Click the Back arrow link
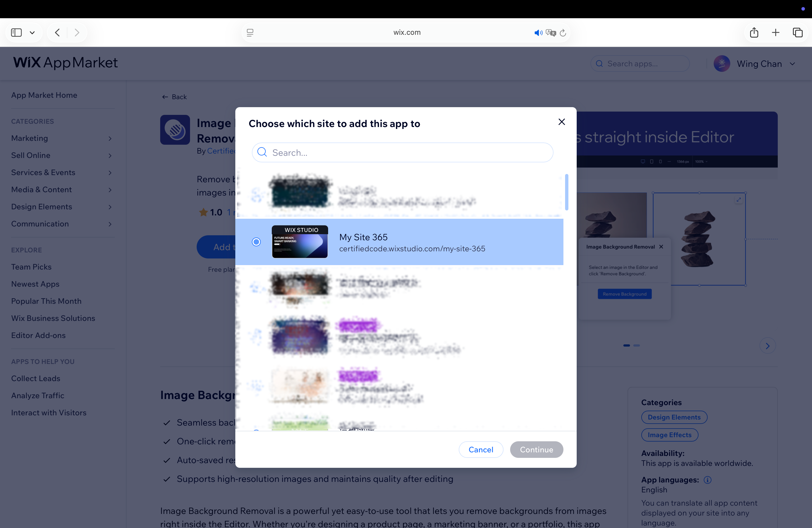This screenshot has width=812, height=528. tap(174, 97)
